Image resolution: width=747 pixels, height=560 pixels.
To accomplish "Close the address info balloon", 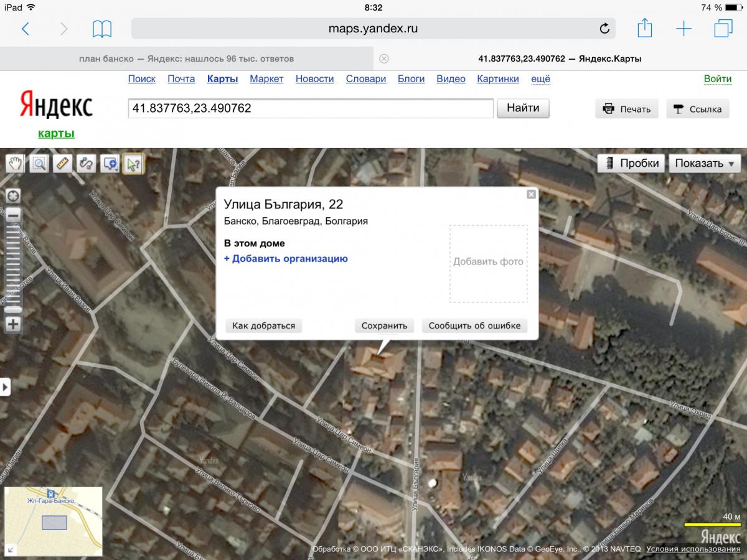I will (x=531, y=195).
